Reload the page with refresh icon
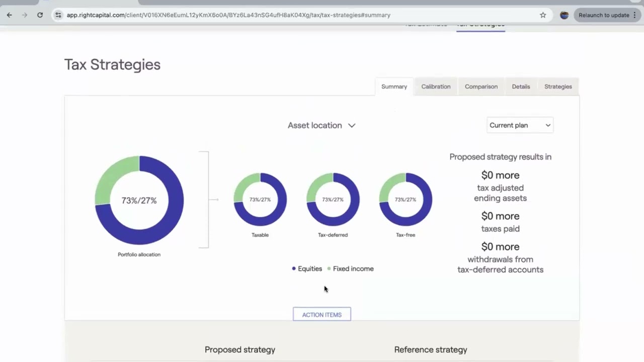 (40, 15)
